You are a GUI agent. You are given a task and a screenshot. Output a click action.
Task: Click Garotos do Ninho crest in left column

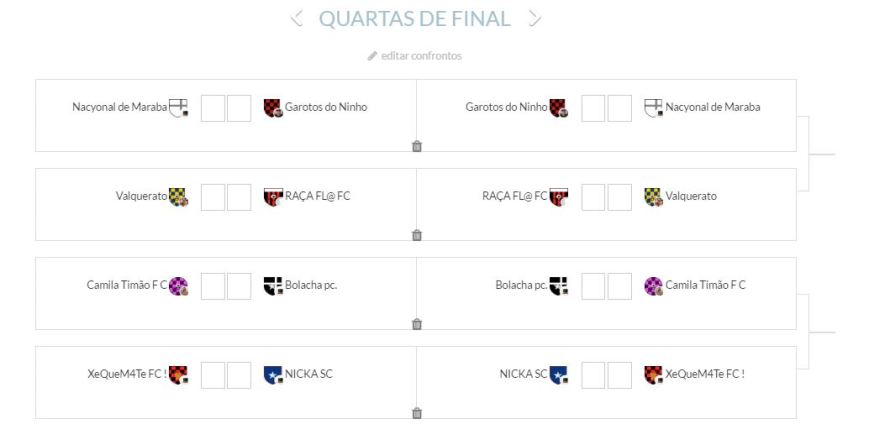272,108
